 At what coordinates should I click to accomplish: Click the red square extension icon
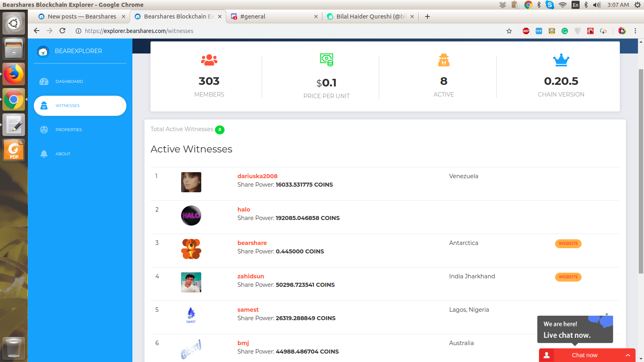pos(590,31)
